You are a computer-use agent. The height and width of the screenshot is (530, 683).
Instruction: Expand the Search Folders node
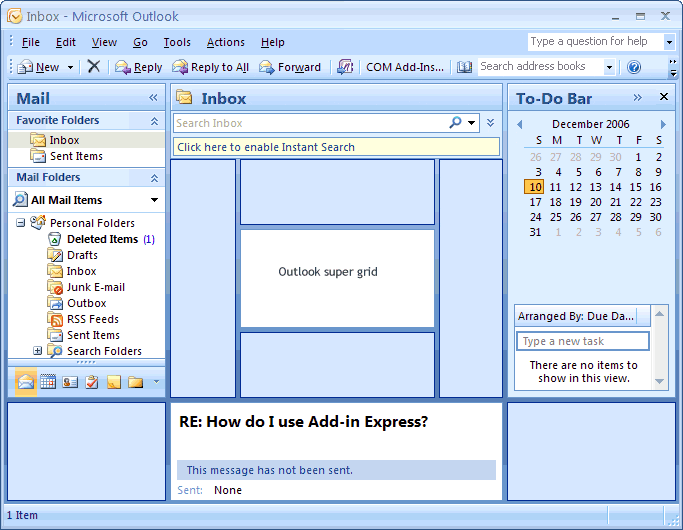(38, 351)
